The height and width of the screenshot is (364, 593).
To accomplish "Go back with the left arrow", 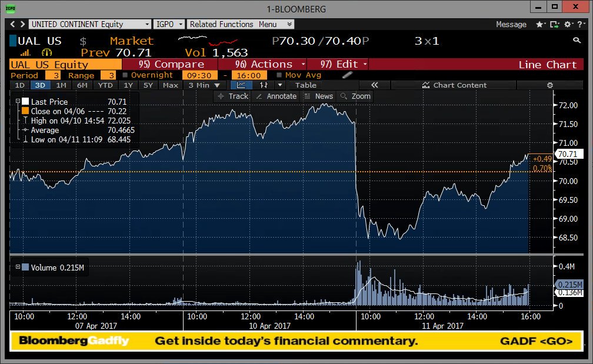I will click(12, 24).
